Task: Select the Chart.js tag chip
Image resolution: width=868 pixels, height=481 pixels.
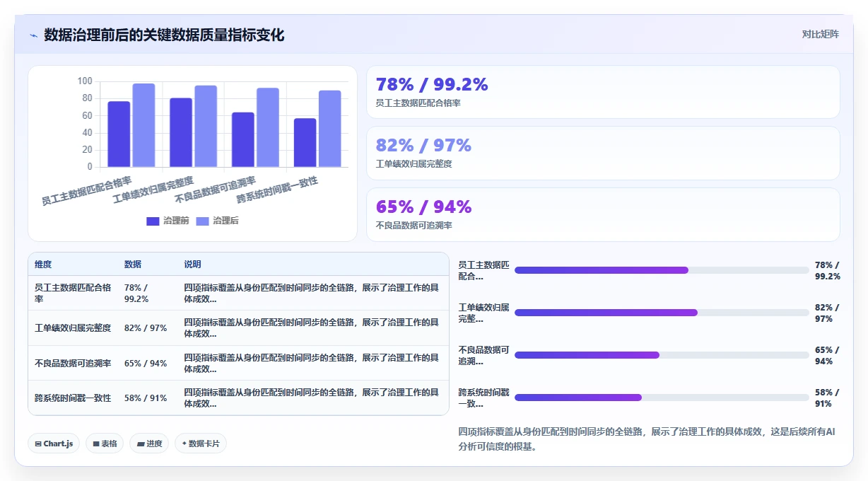Action: tap(54, 444)
